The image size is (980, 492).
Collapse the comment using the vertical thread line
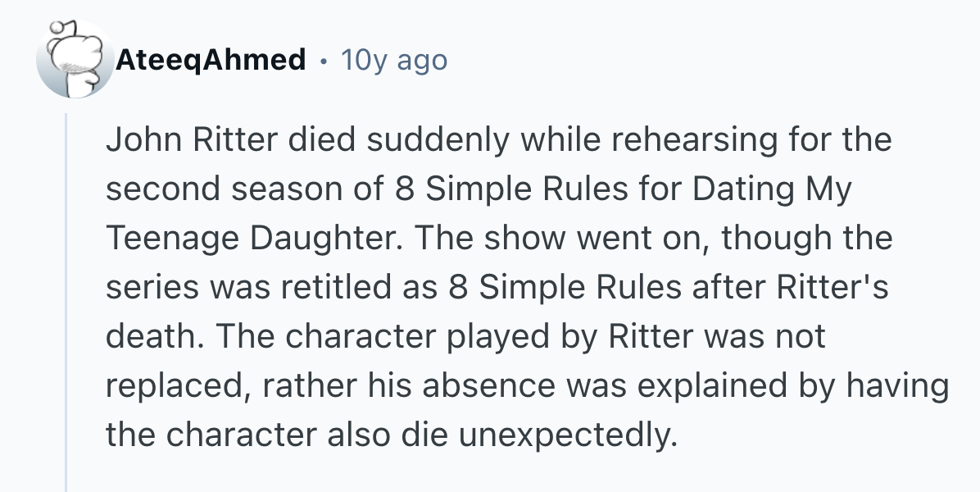click(x=66, y=303)
